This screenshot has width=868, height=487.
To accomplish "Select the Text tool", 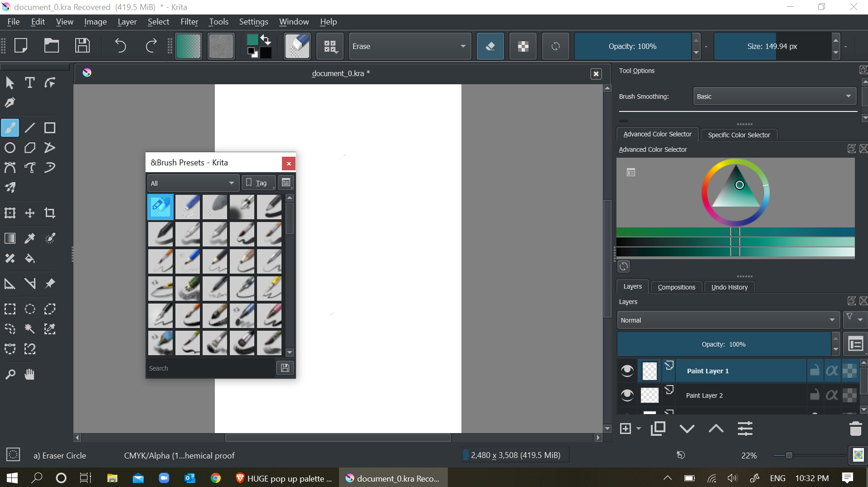I will [x=30, y=83].
